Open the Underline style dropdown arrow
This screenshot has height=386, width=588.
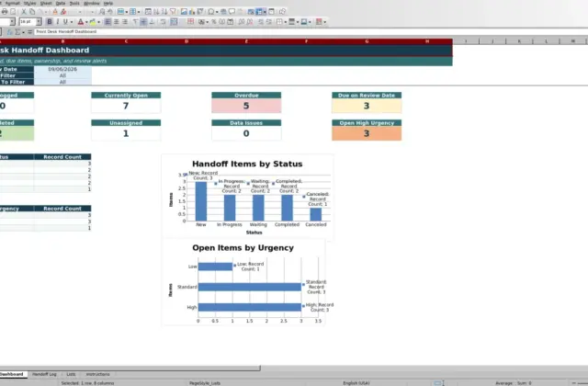point(72,22)
